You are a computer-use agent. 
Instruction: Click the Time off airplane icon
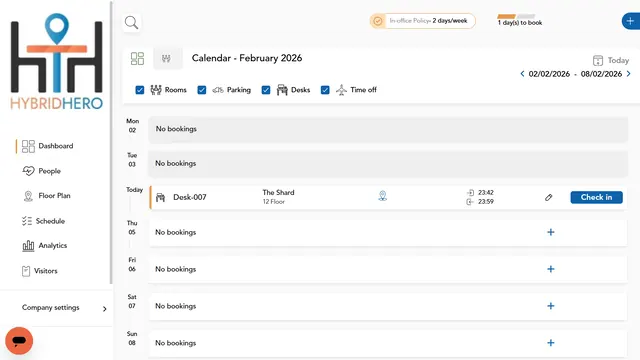(x=341, y=90)
